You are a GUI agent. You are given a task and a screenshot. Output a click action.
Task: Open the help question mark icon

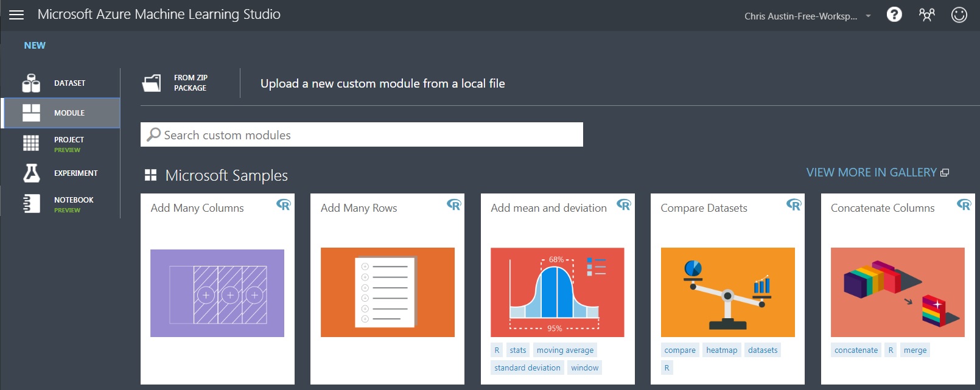[894, 15]
